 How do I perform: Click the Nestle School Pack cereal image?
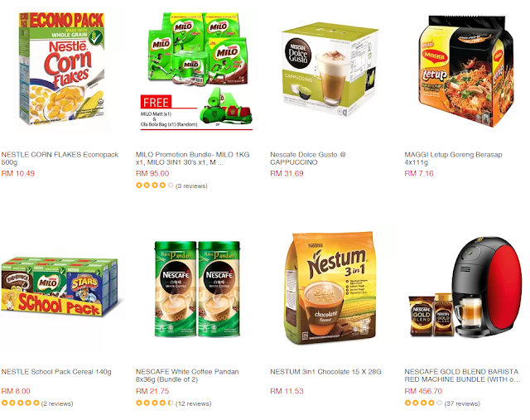pos(60,287)
